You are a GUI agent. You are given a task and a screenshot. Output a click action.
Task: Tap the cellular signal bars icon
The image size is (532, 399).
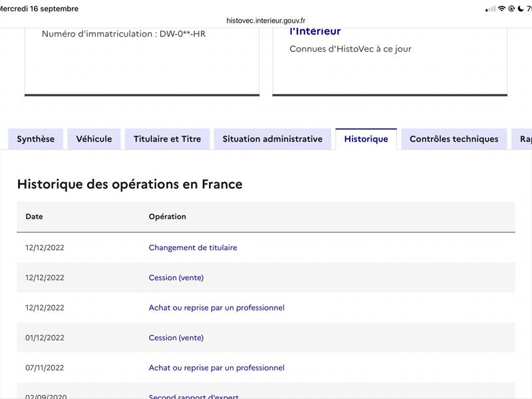click(491, 9)
